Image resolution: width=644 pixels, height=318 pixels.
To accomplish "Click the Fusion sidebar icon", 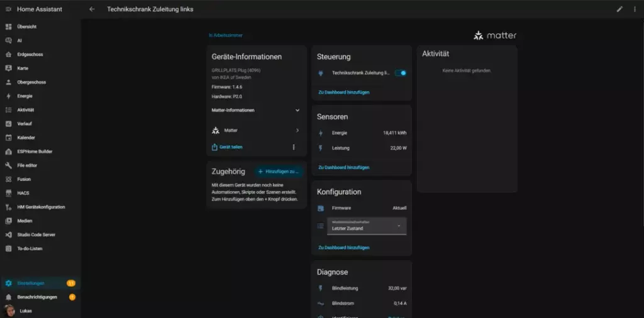I will point(8,179).
